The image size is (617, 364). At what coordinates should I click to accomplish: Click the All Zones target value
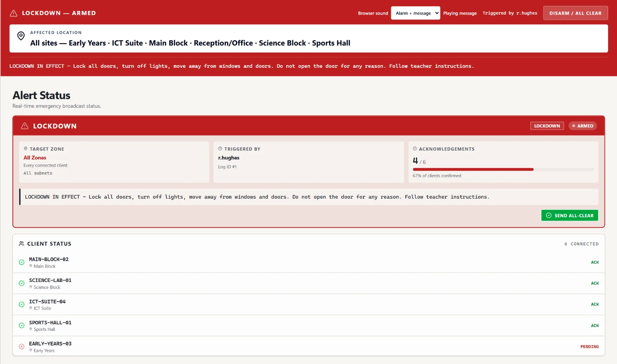[35, 158]
